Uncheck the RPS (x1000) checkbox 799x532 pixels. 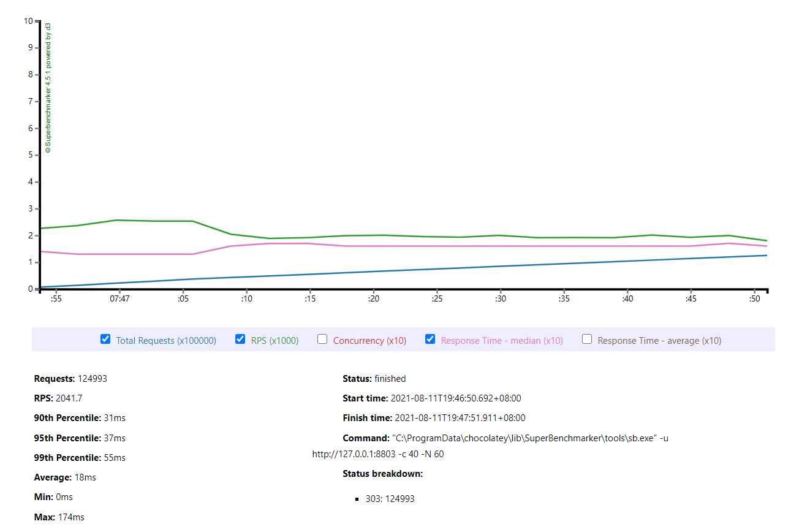pos(240,339)
